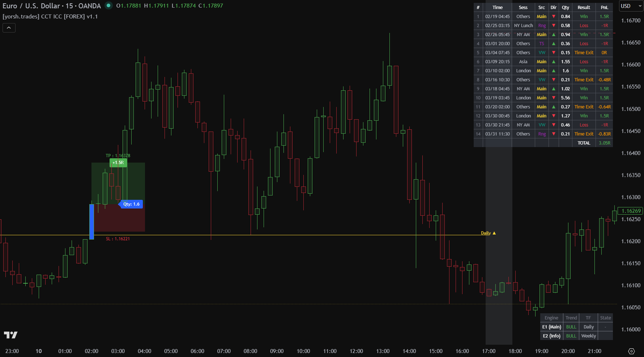The width and height of the screenshot is (644, 357).
Task: Click the 03/10 02:00 trade time cell
Action: click(x=497, y=71)
